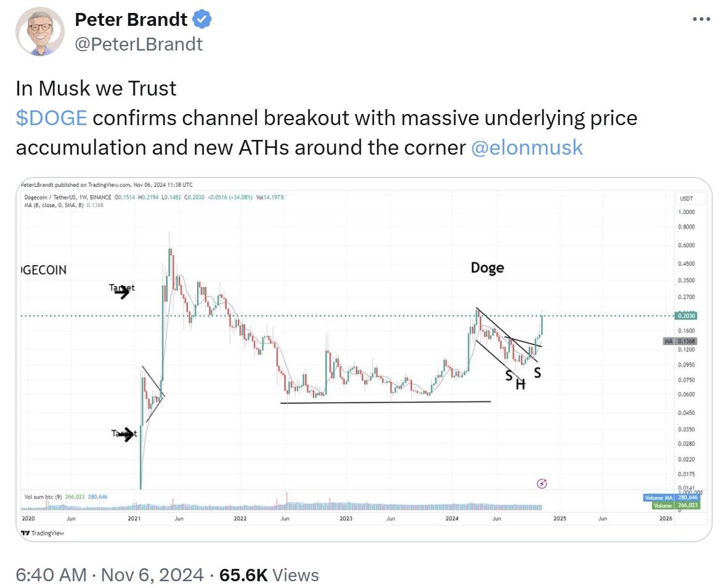727x588 pixels.
Task: Open the tweet options ellipsis menu
Action: pyautogui.click(x=701, y=18)
